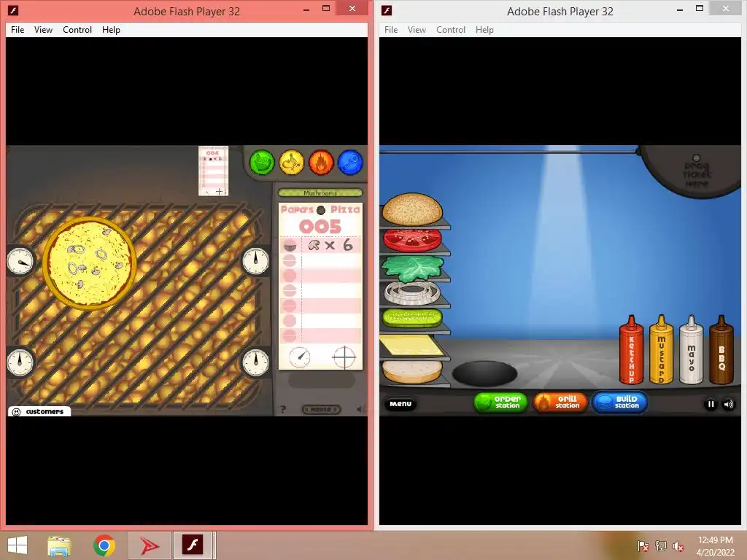Open Control menu in the left Flash Player

point(77,29)
